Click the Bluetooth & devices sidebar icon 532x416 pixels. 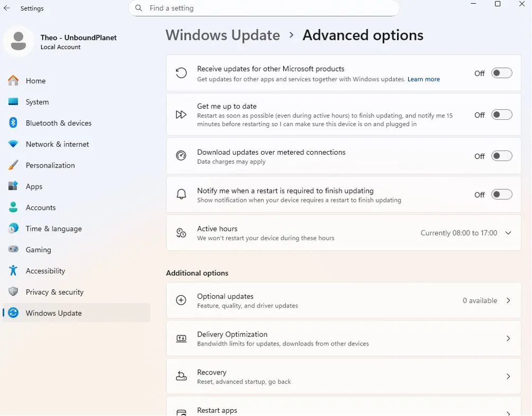point(14,123)
